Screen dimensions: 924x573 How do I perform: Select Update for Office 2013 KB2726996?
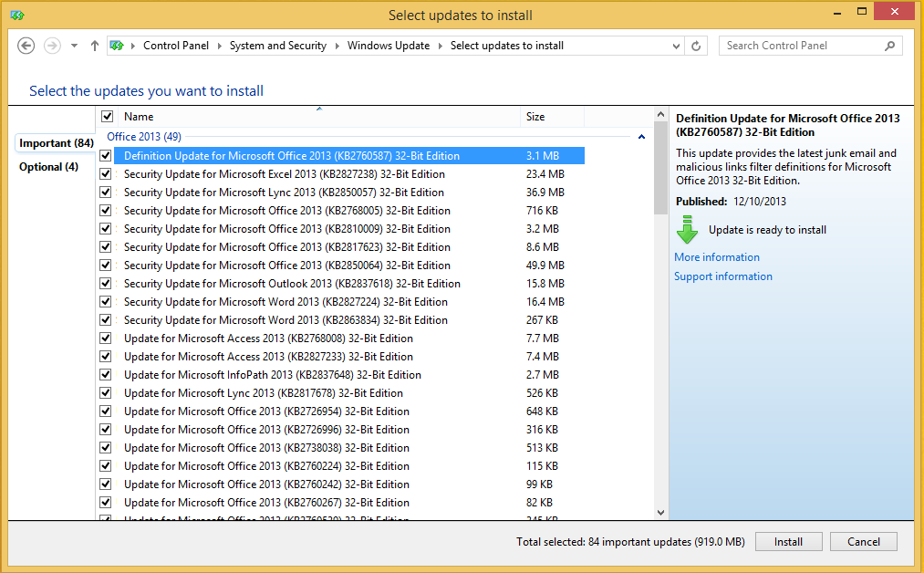click(266, 430)
